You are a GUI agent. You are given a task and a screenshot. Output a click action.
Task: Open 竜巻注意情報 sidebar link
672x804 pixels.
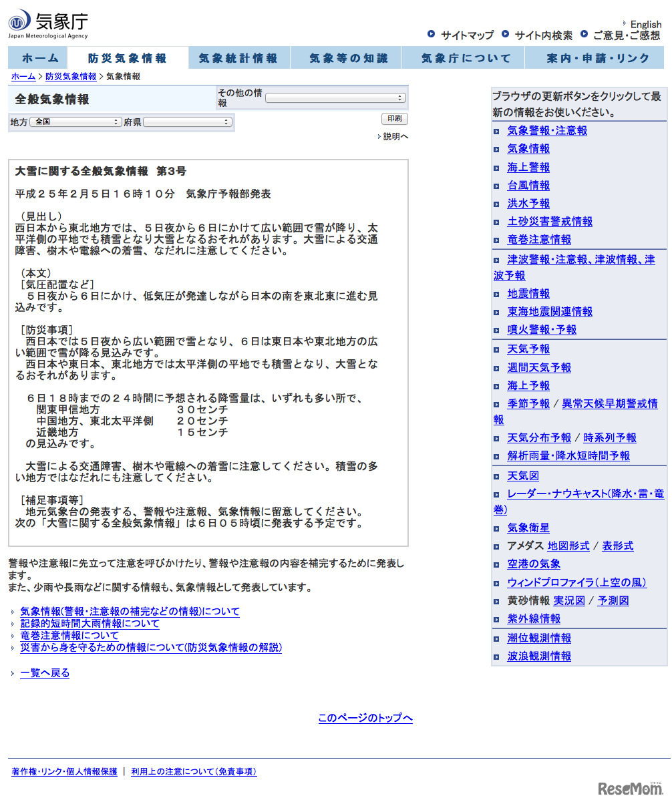click(539, 240)
